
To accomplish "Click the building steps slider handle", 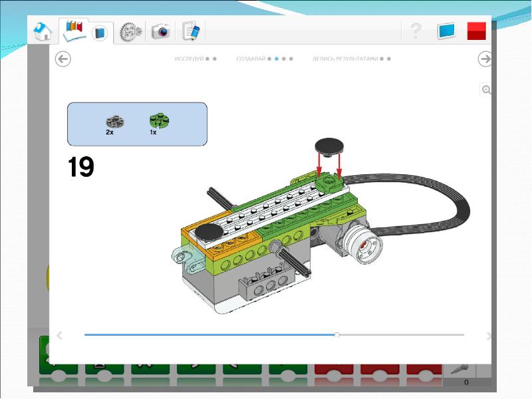I will [336, 335].
